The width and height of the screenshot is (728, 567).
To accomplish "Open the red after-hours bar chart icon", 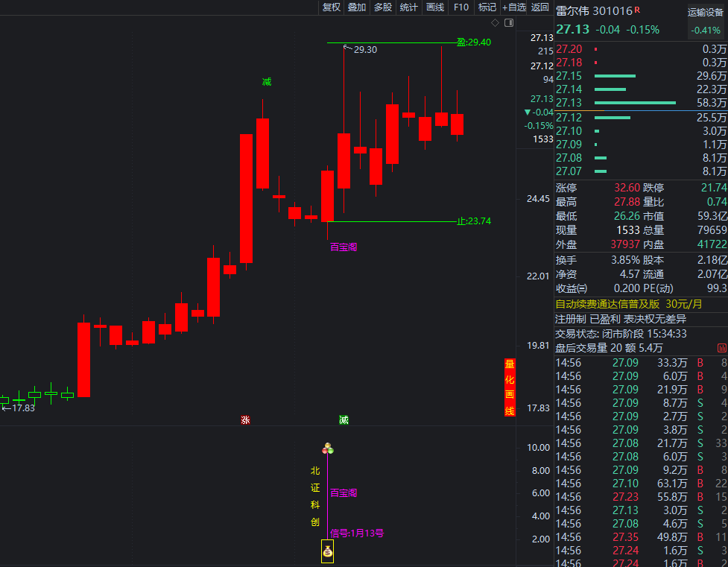I will [721, 348].
